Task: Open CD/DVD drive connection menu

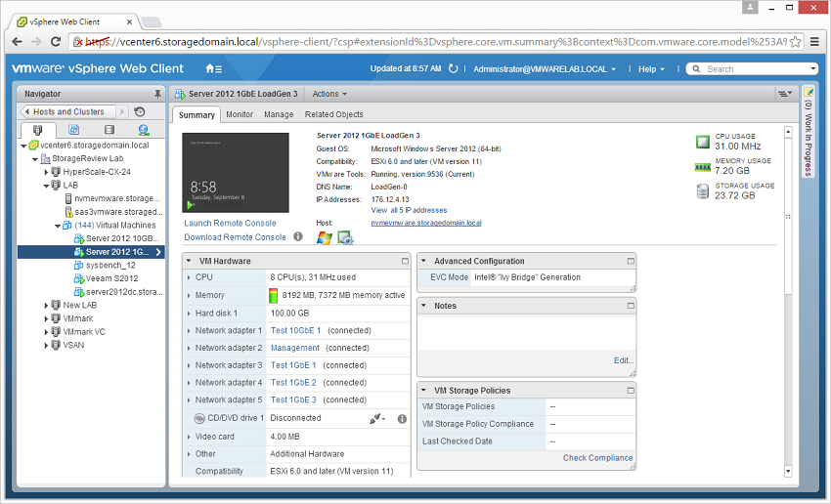Action: click(377, 418)
